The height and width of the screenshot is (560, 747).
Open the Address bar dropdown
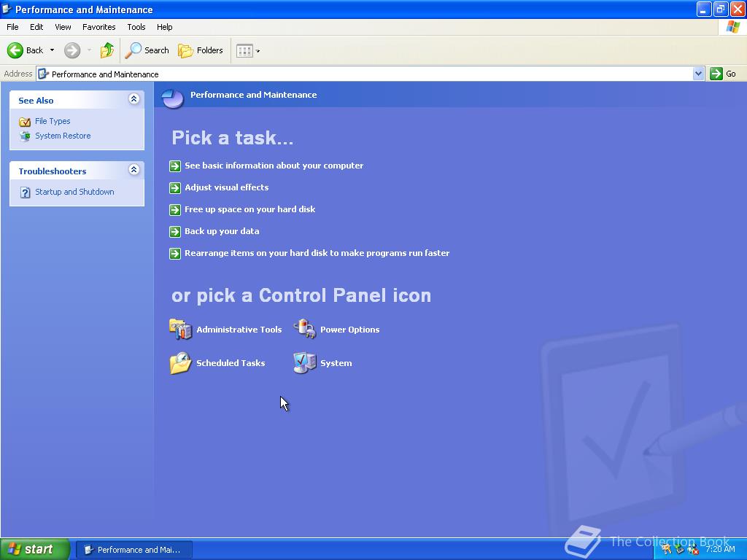(698, 74)
